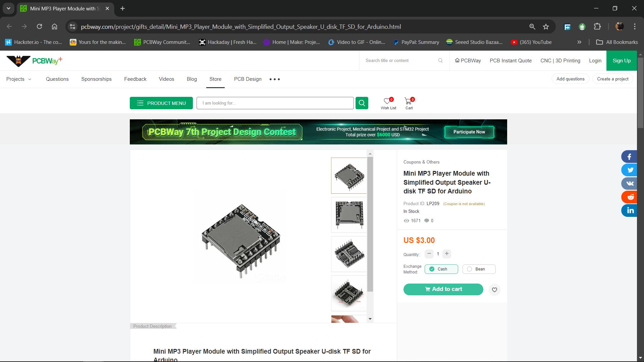Select Cash exchange method
The width and height of the screenshot is (644, 362).
(441, 269)
